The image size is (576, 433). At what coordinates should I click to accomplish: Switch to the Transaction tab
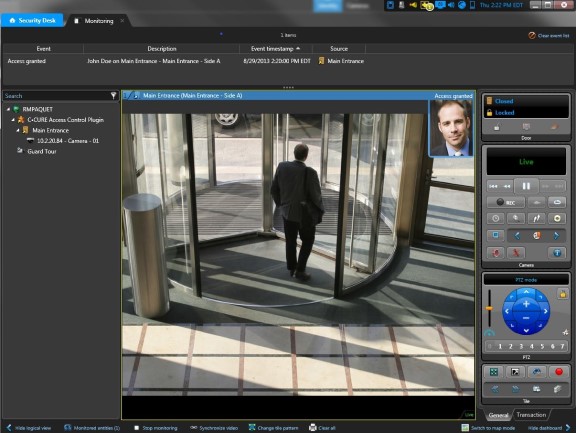[531, 415]
